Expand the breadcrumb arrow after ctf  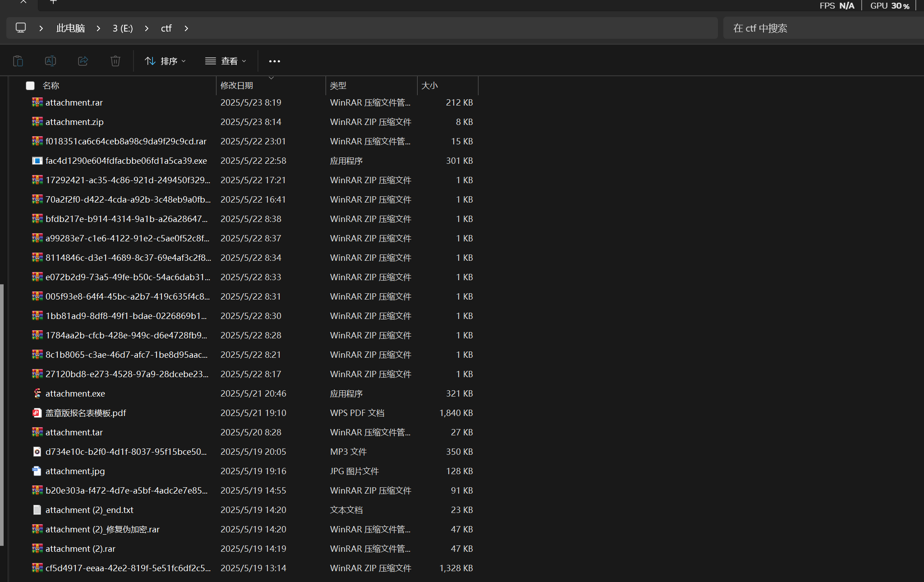(186, 28)
